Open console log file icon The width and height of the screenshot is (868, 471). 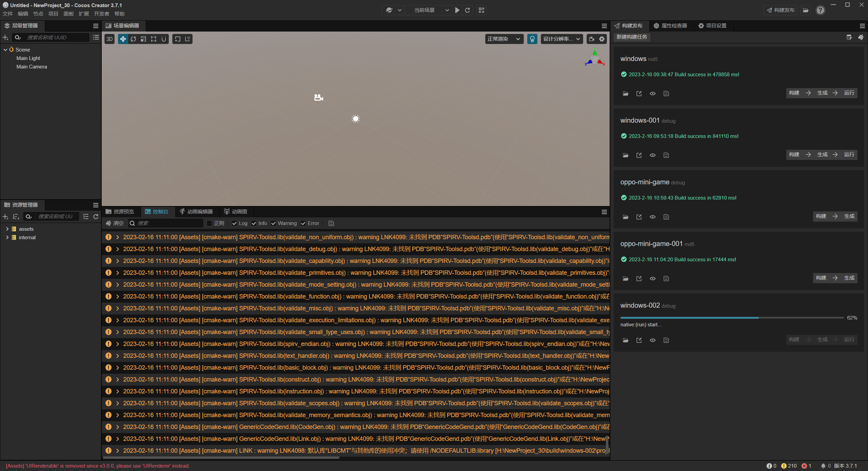click(x=331, y=223)
